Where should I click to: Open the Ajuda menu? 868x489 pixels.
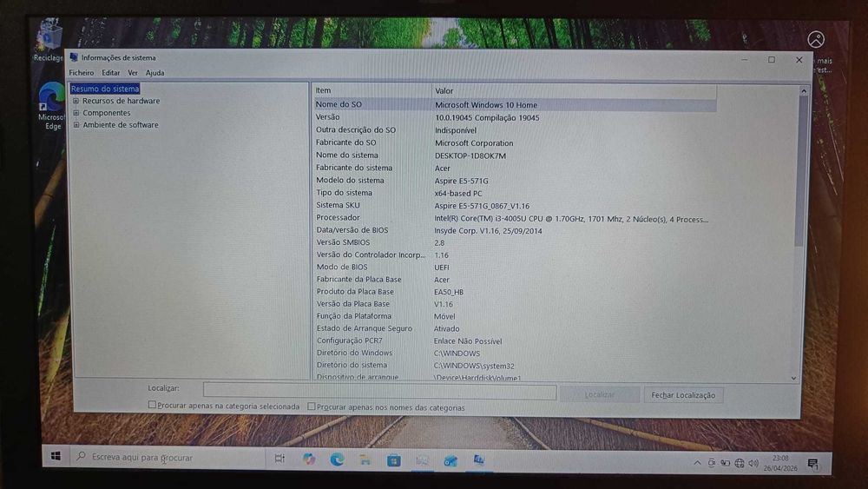click(155, 73)
